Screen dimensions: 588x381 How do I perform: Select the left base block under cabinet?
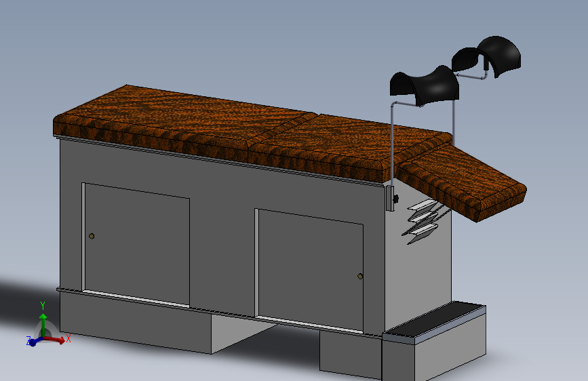(x=136, y=323)
